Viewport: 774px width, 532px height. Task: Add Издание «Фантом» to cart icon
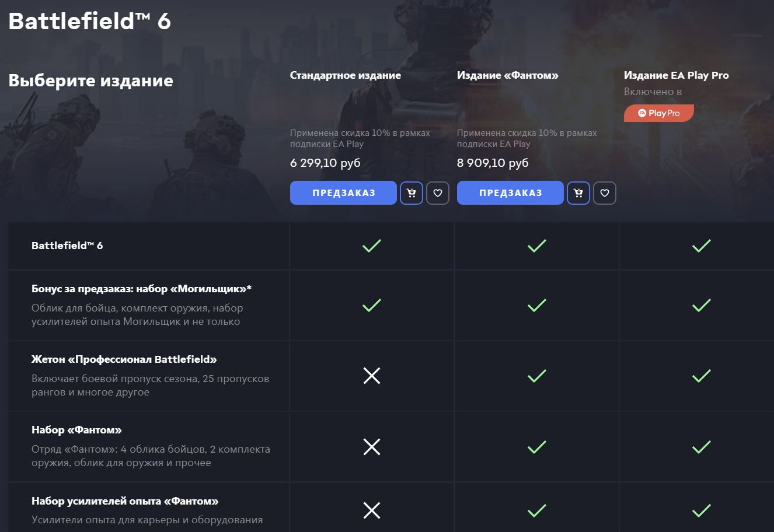578,193
